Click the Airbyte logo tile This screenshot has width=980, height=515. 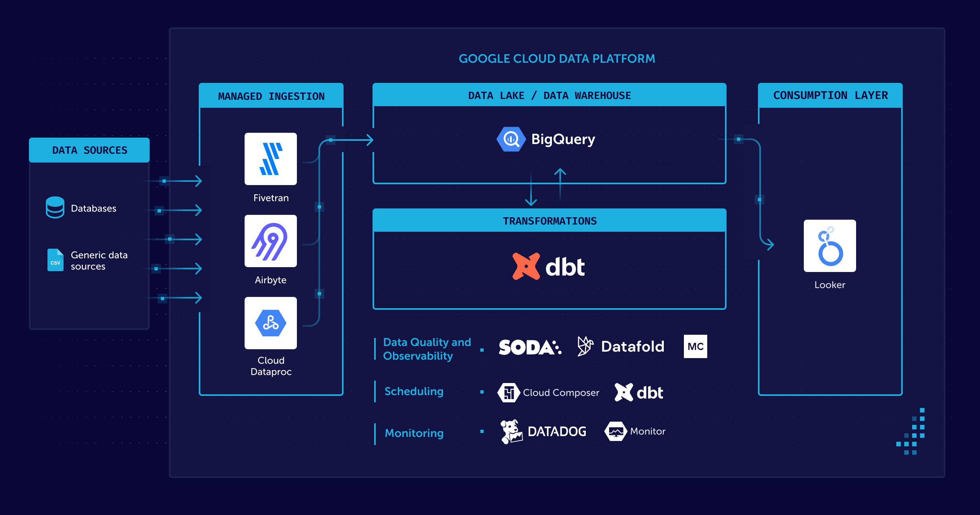[271, 241]
